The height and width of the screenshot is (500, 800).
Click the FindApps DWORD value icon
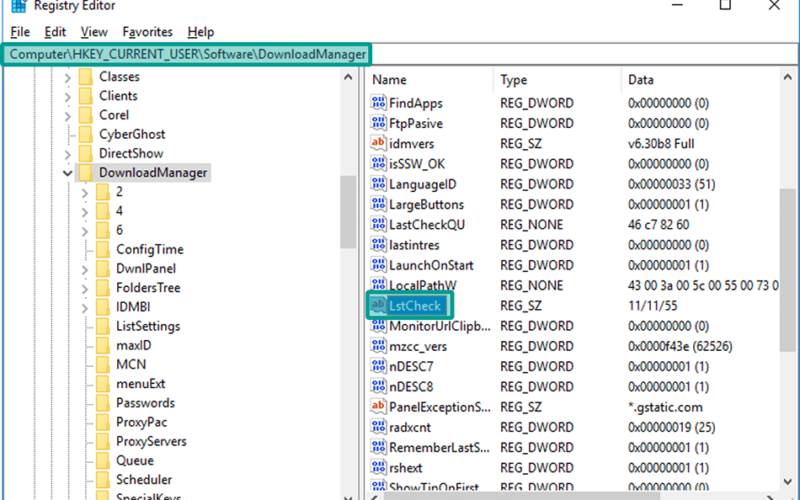coord(378,103)
